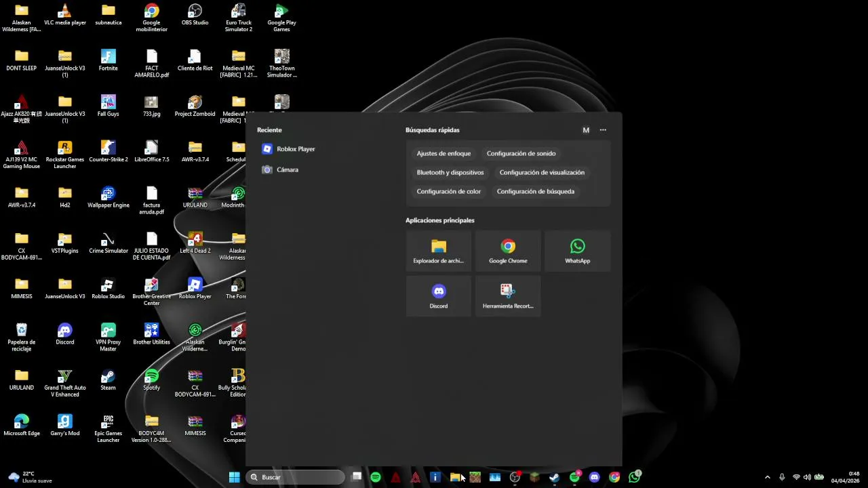Open the Windows Start button
This screenshot has height=488, width=868.
pyautogui.click(x=234, y=477)
